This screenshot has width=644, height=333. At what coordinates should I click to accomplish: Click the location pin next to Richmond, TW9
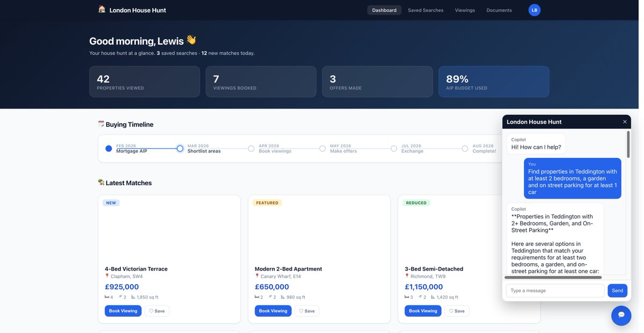pyautogui.click(x=407, y=276)
